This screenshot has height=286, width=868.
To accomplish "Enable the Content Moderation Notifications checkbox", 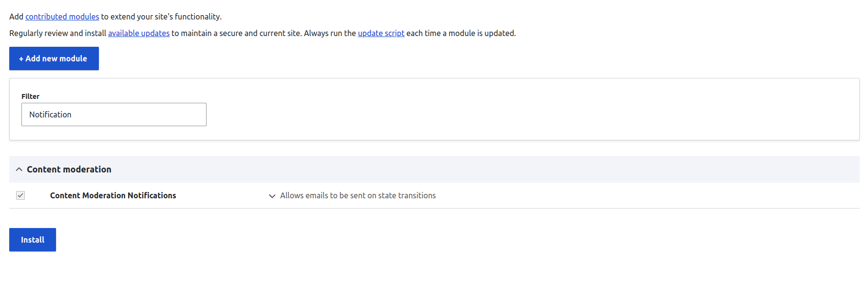I will tap(20, 195).
